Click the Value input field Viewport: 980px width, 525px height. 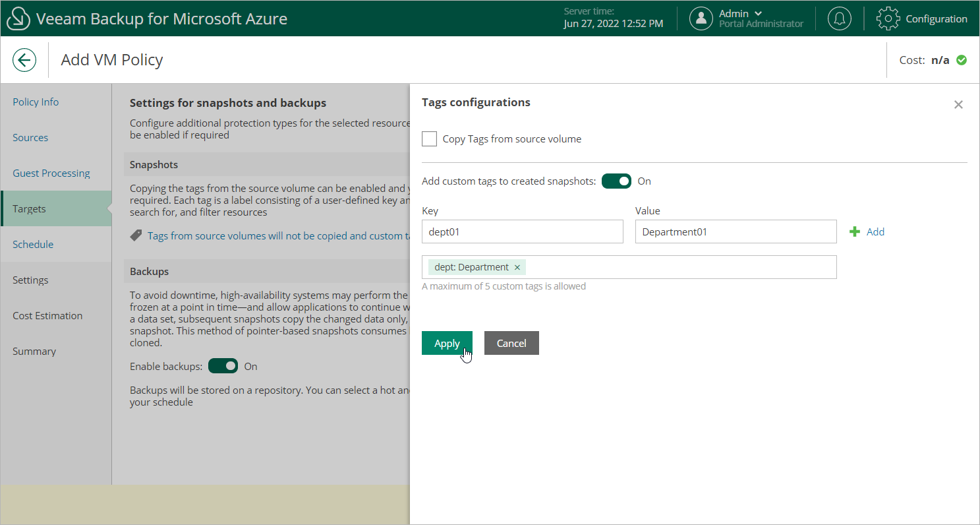tap(736, 232)
